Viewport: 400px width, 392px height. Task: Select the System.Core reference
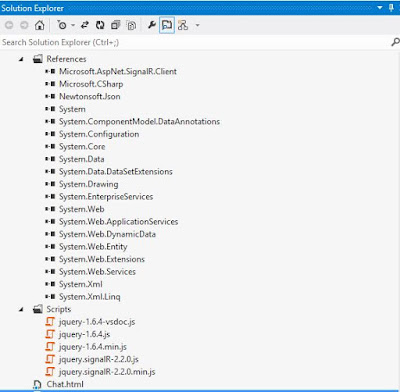(82, 147)
